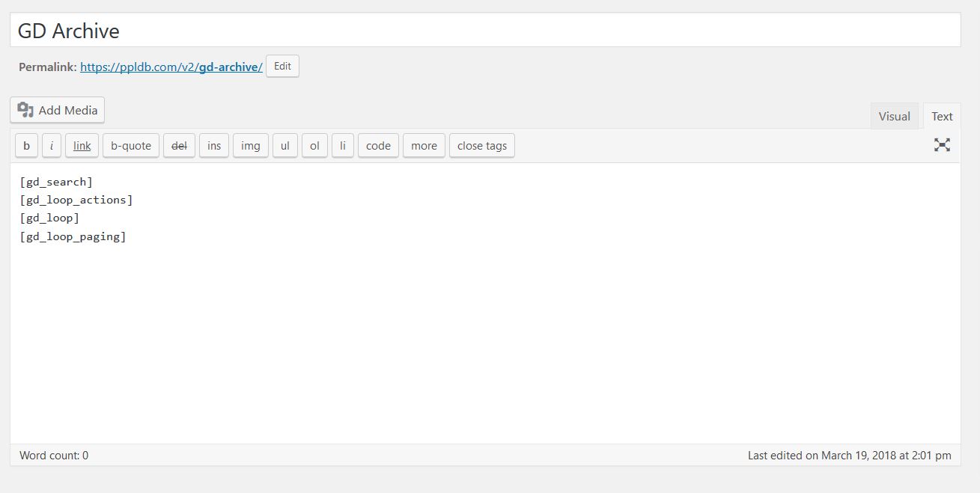Click the b-quote quicktag button
The image size is (980, 493).
click(131, 146)
